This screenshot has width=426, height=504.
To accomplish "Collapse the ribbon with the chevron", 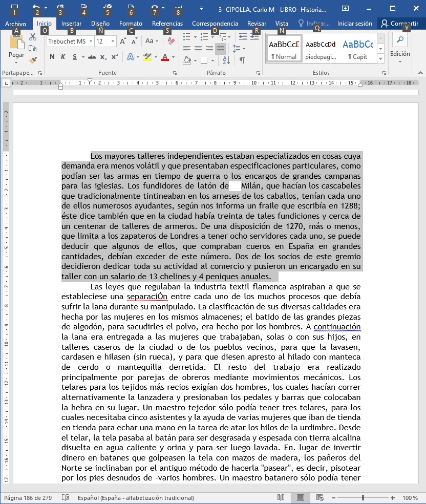I will [x=420, y=73].
